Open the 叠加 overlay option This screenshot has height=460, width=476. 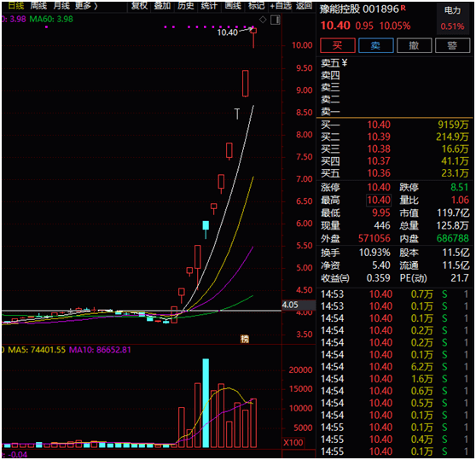coord(162,5)
